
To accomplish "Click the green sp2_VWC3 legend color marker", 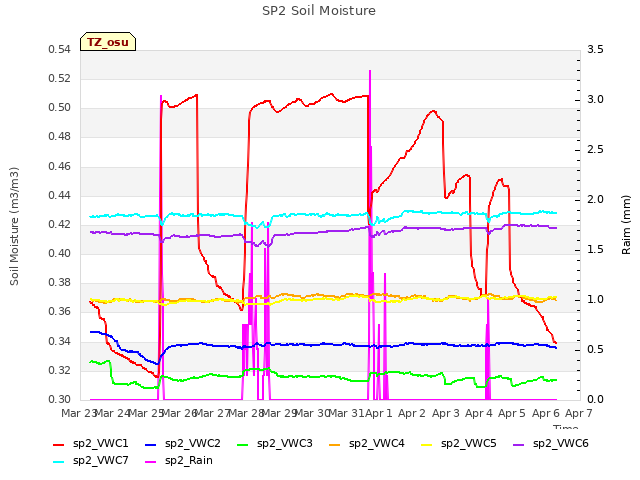I will pos(243,444).
